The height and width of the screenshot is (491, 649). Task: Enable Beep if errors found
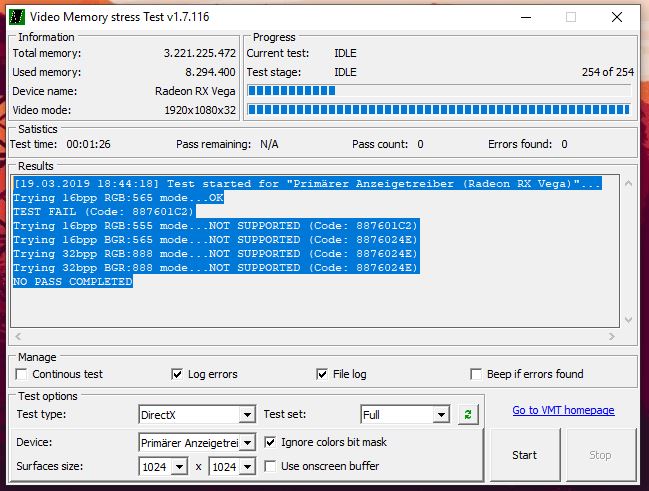coord(476,374)
